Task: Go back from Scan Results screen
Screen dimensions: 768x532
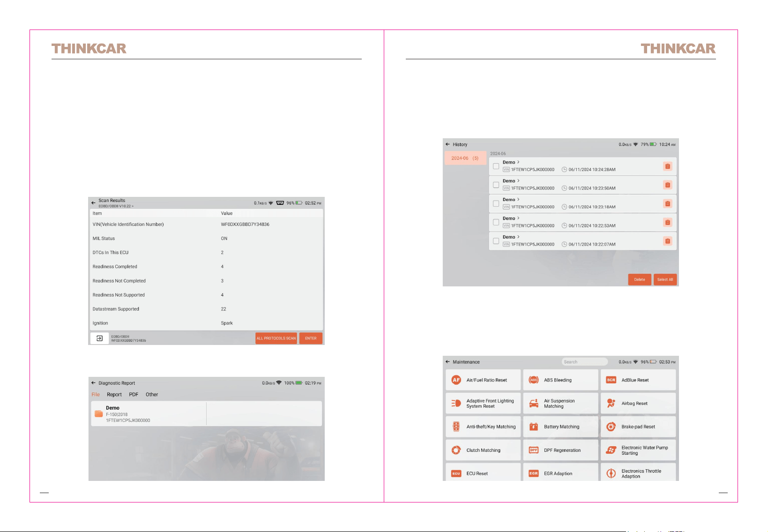Action: [x=93, y=203]
